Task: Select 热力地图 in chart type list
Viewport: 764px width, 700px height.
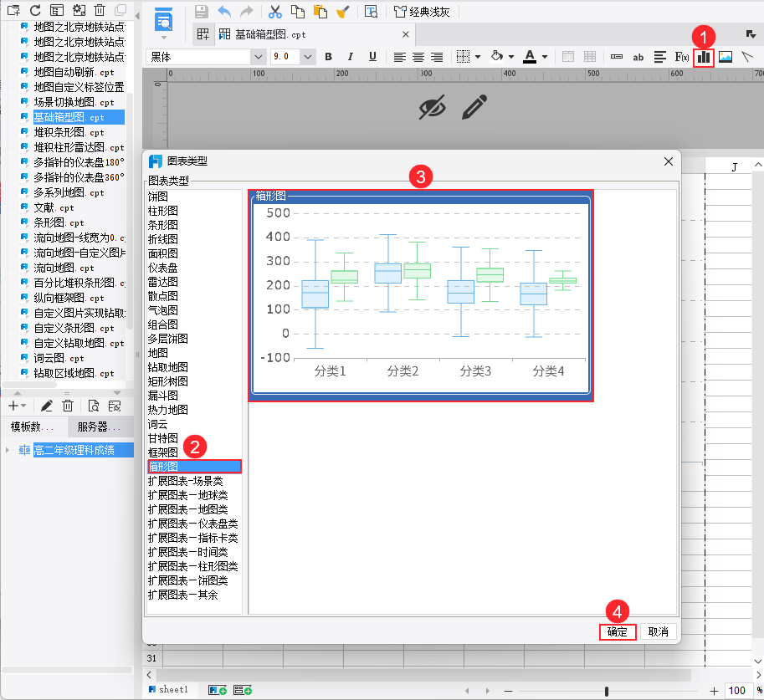Action: tap(167, 410)
